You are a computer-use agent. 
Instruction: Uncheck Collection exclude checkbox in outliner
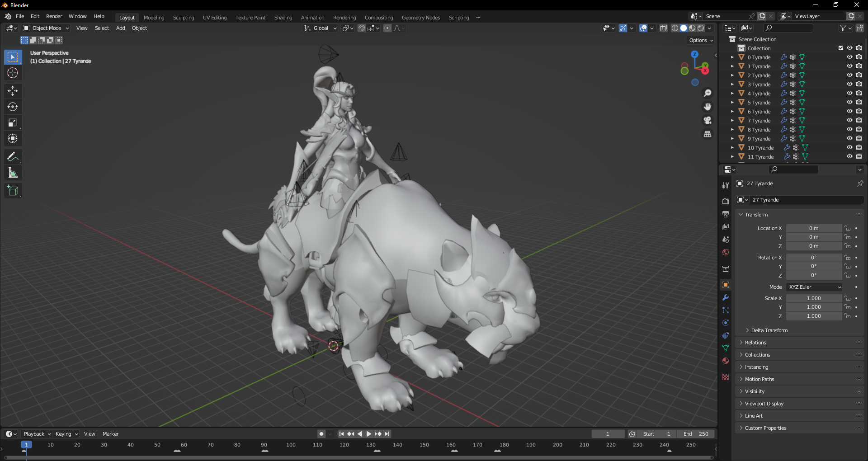click(841, 48)
